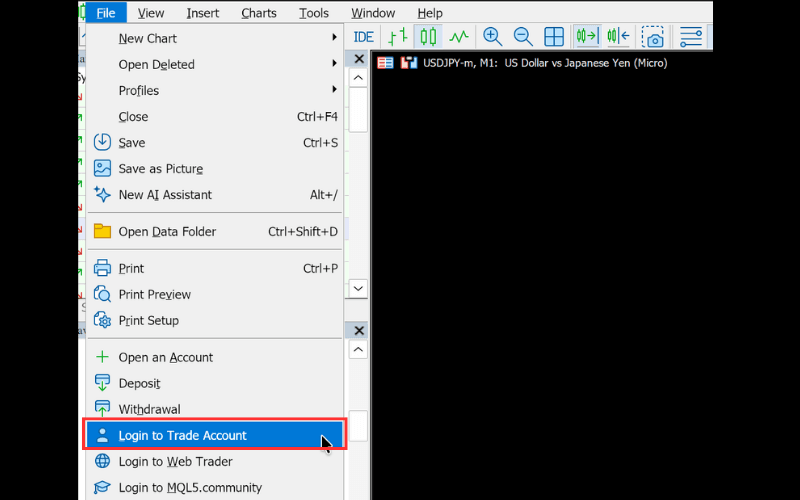This screenshot has width=800, height=500.
Task: Open the Tools menu
Action: (x=314, y=13)
